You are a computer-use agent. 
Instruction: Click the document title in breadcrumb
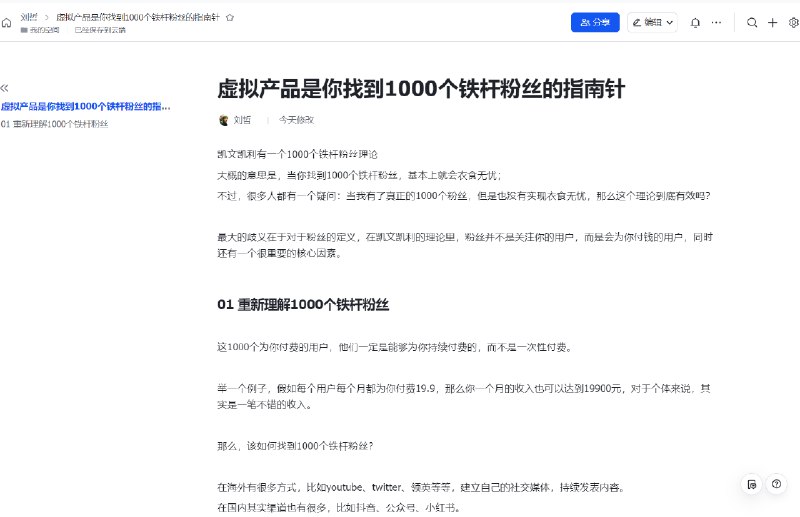coord(138,17)
